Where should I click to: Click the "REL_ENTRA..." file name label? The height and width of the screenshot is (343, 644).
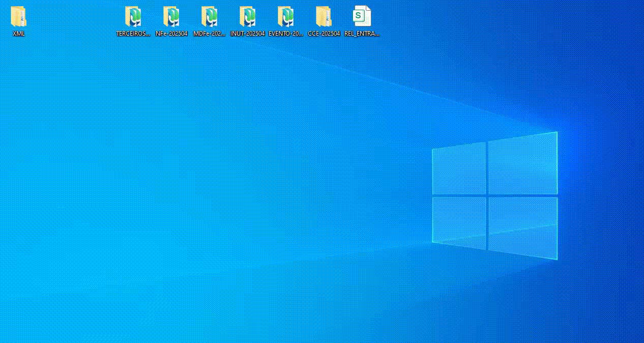tap(362, 34)
